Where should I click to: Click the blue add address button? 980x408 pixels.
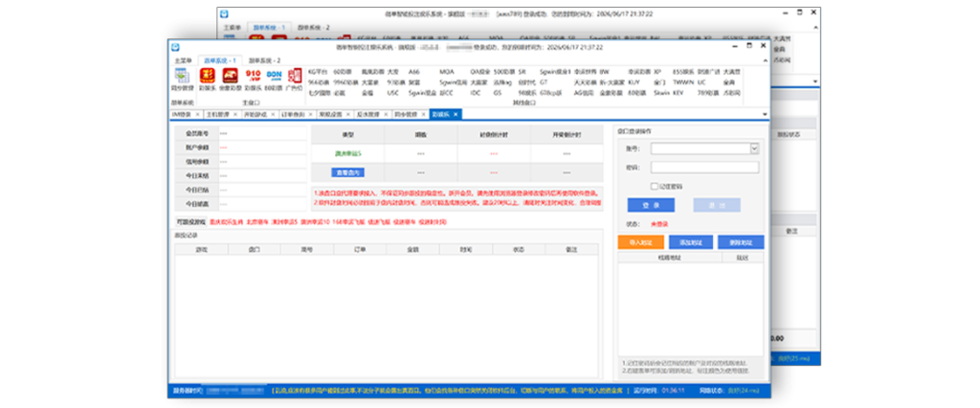tap(690, 242)
